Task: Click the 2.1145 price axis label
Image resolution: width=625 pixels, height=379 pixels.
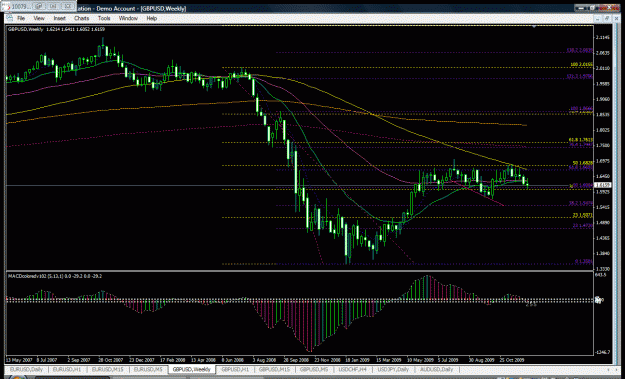Action: pyautogui.click(x=602, y=37)
